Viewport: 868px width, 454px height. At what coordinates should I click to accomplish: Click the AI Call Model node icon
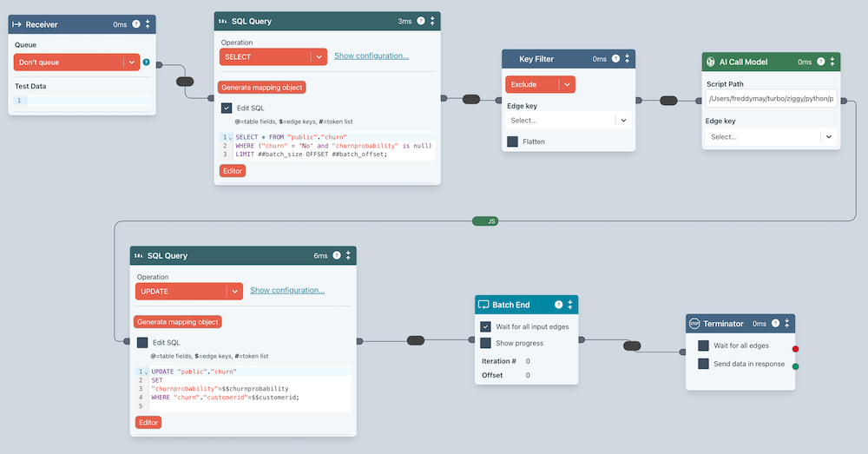tap(711, 62)
